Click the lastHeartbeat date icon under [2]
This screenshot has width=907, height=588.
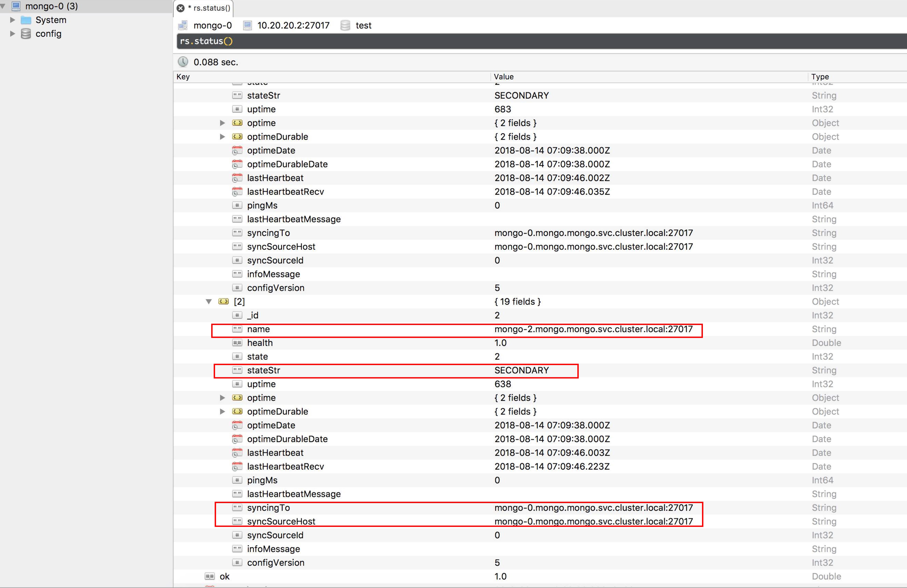tap(237, 453)
